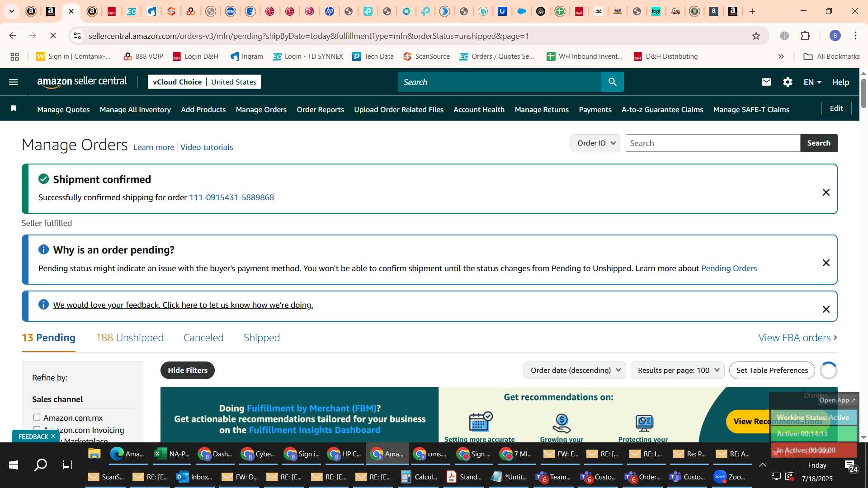Show more bookmarks with the chevron
The height and width of the screenshot is (488, 868).
[781, 56]
